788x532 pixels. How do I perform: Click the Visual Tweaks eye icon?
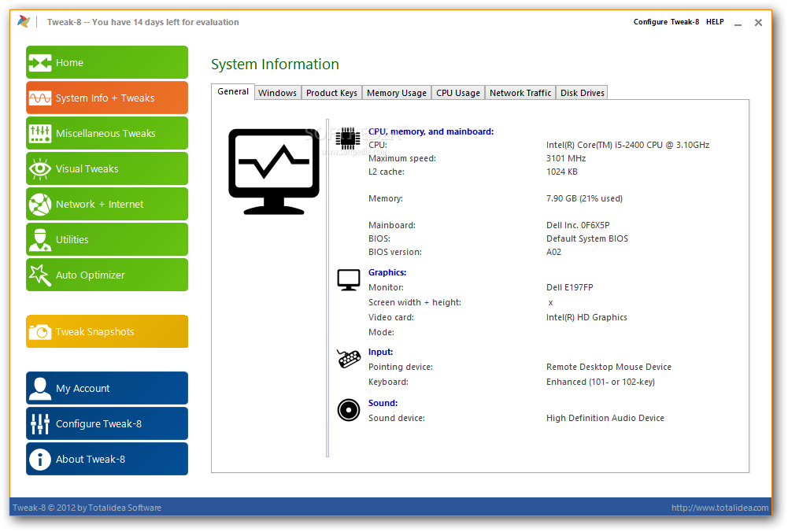point(39,168)
